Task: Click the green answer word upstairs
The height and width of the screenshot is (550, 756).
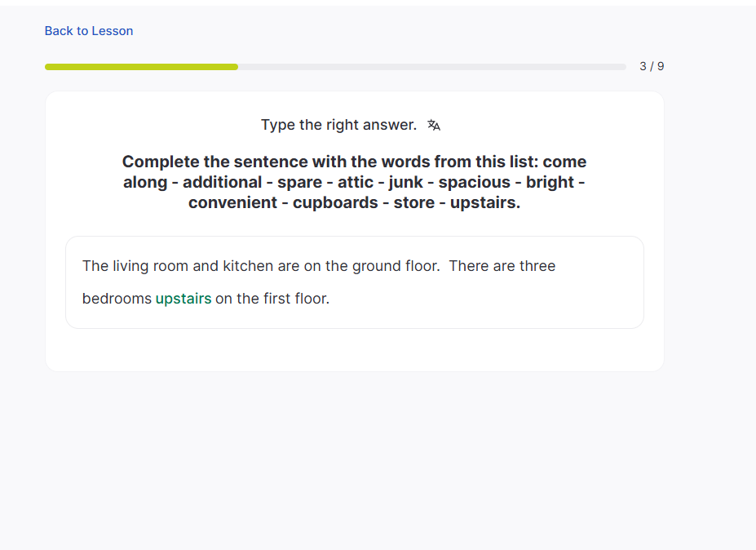Action: coord(183,299)
